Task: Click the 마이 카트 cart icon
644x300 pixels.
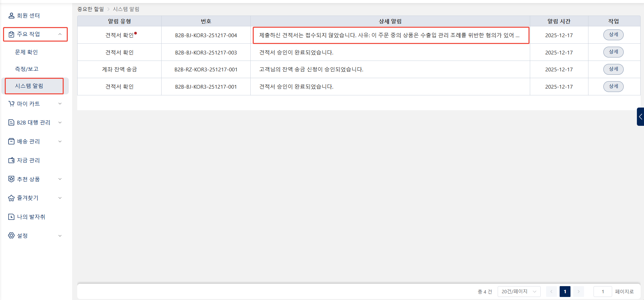Action: (11, 104)
